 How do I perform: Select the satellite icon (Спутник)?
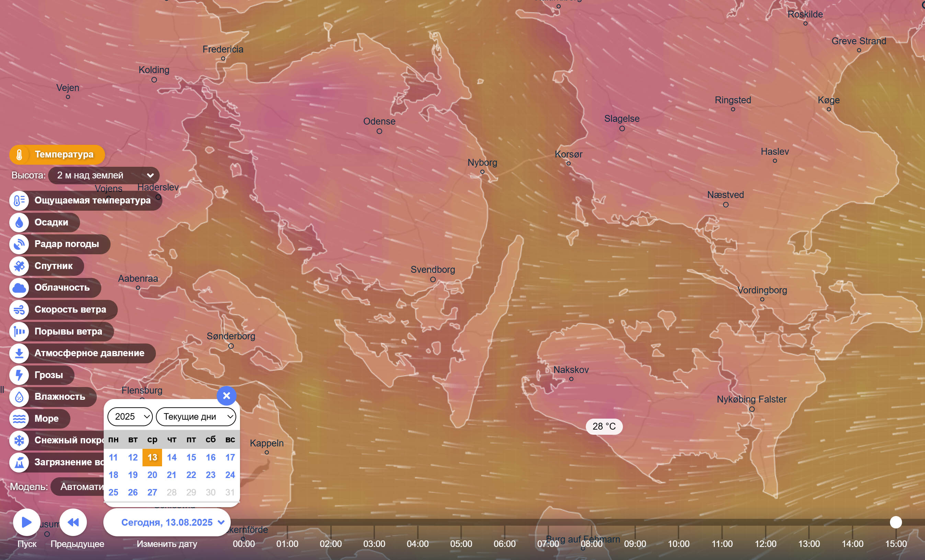pyautogui.click(x=19, y=266)
